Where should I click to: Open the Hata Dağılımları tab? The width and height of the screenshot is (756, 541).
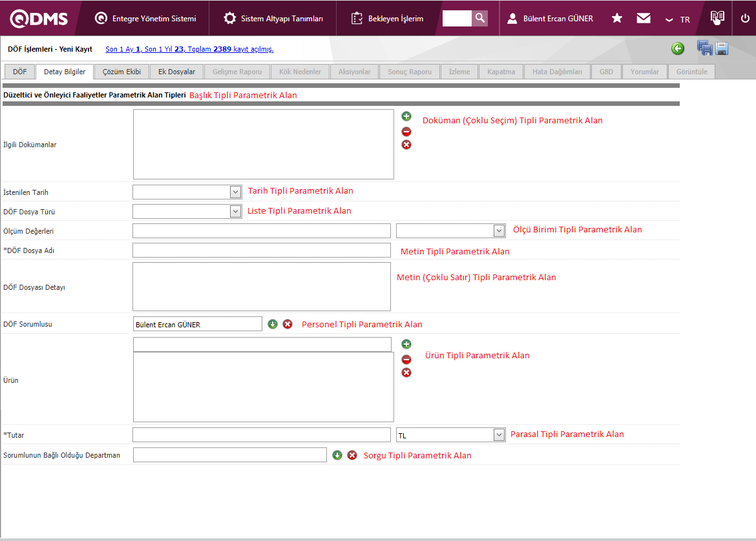(557, 72)
